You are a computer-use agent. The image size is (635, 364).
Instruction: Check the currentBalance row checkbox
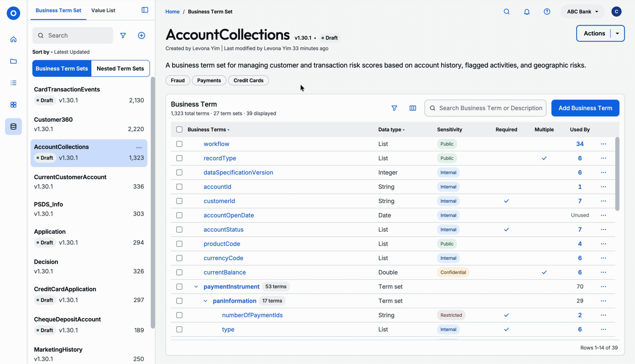(x=179, y=272)
